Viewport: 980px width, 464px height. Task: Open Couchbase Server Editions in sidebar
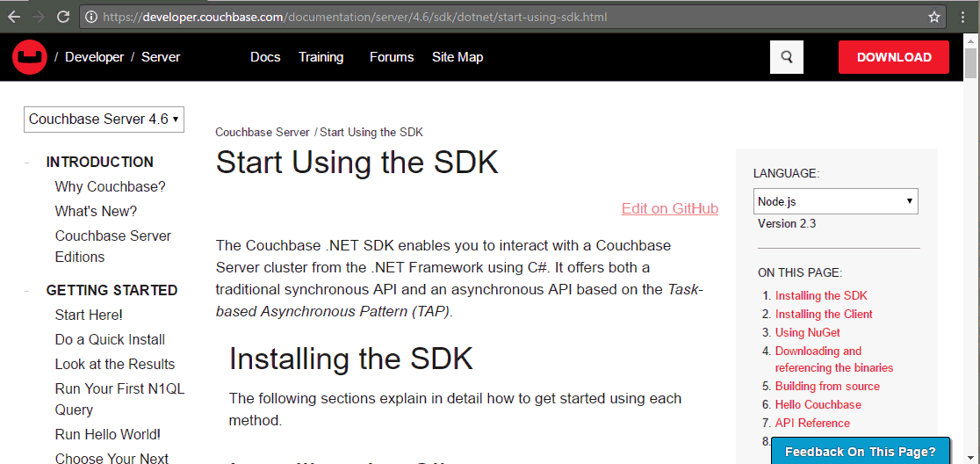[x=113, y=246]
